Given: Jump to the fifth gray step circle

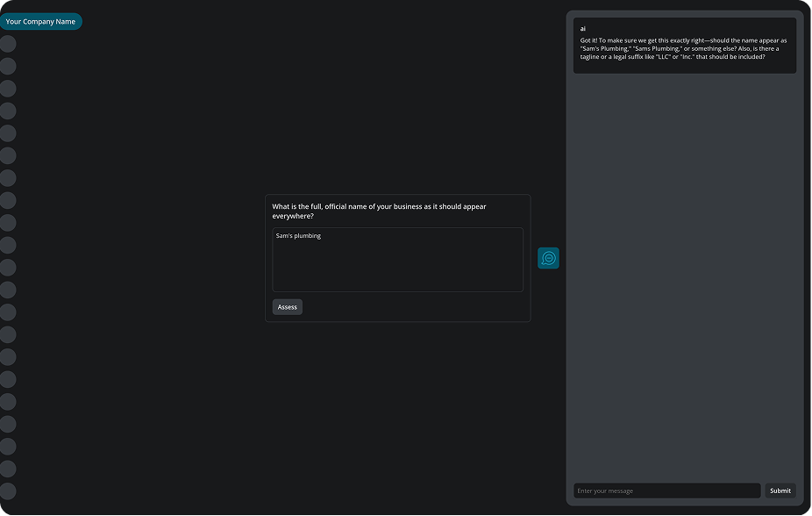Looking at the screenshot, I should pyautogui.click(x=8, y=133).
